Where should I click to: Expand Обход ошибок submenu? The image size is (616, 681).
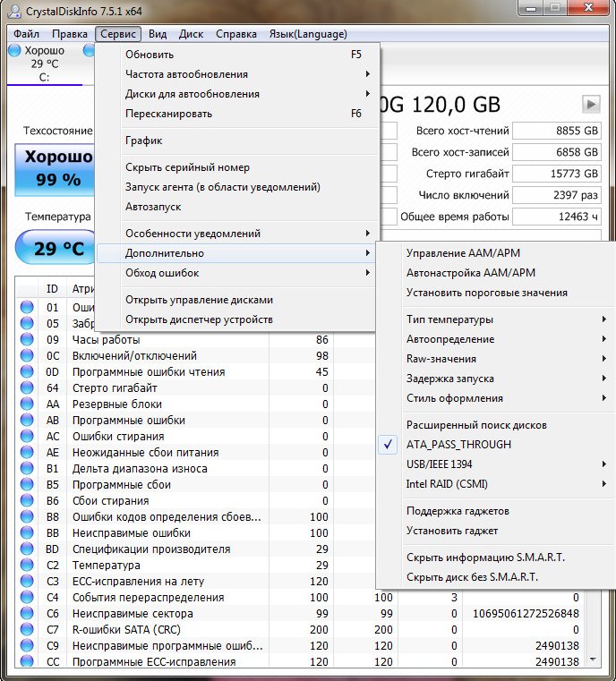pos(236,273)
